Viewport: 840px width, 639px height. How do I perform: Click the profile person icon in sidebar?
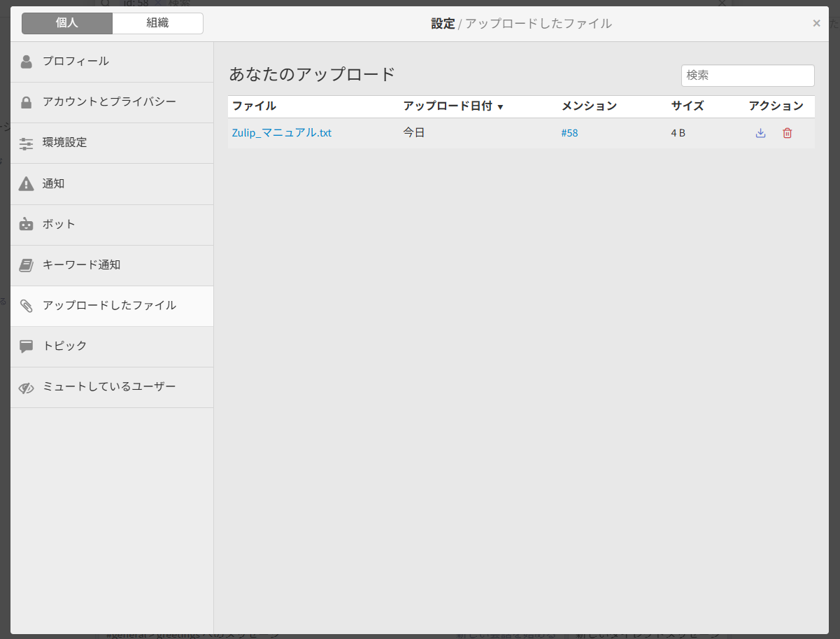tap(26, 61)
